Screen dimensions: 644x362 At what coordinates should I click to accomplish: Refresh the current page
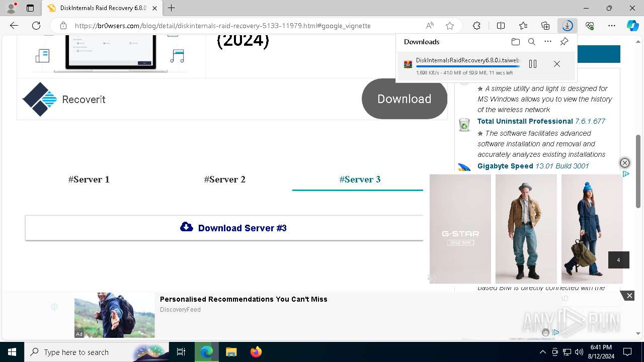click(36, 26)
